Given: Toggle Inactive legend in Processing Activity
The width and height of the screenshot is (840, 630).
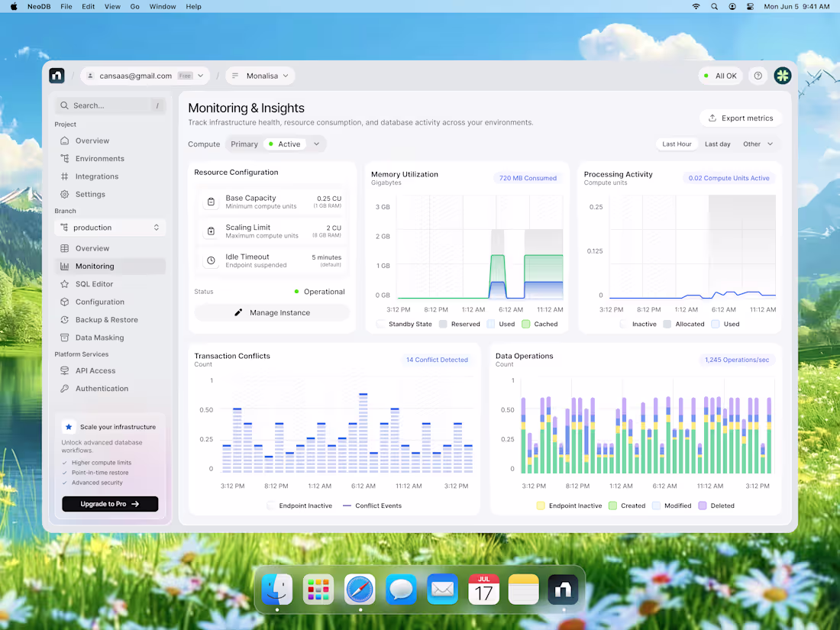Looking at the screenshot, I should 638,324.
